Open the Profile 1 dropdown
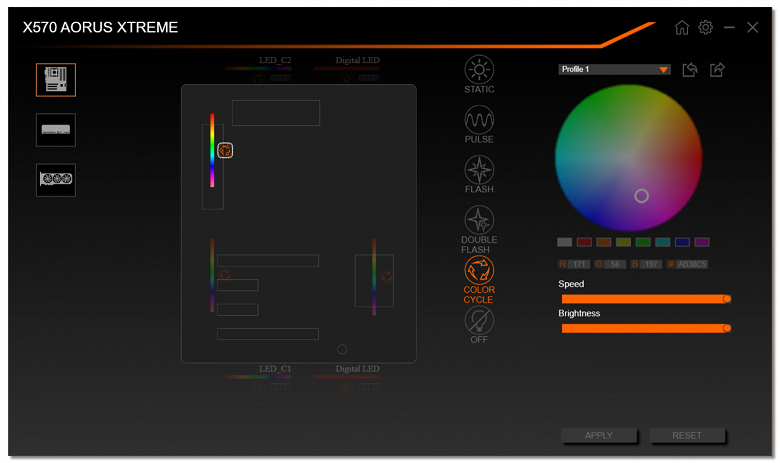The height and width of the screenshot is (463, 780). [x=614, y=70]
